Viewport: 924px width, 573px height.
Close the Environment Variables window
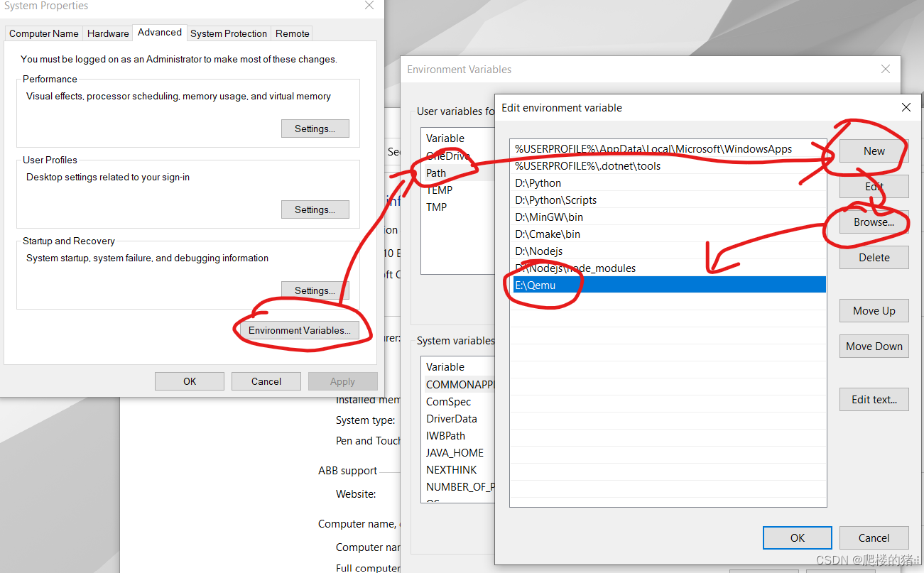click(885, 70)
